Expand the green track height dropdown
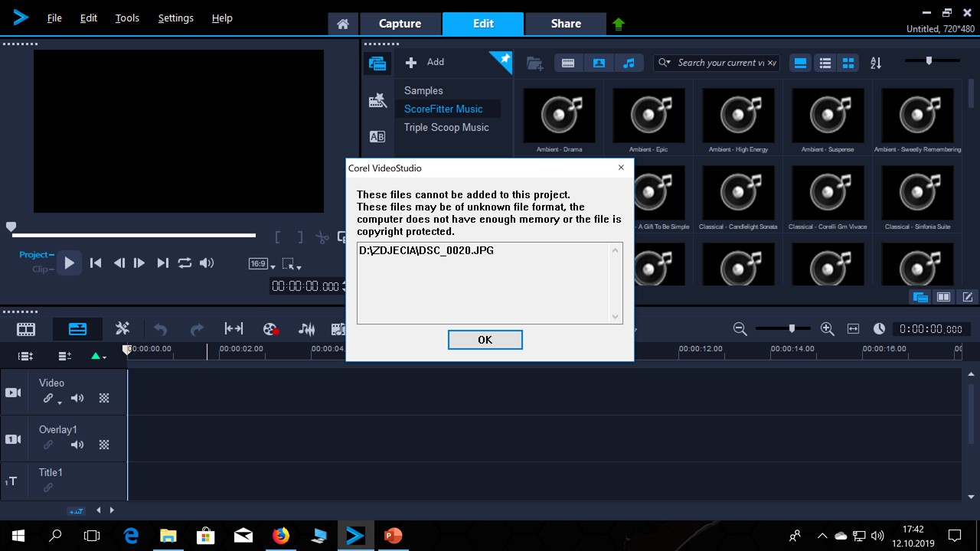Image resolution: width=980 pixels, height=551 pixels. coord(99,356)
